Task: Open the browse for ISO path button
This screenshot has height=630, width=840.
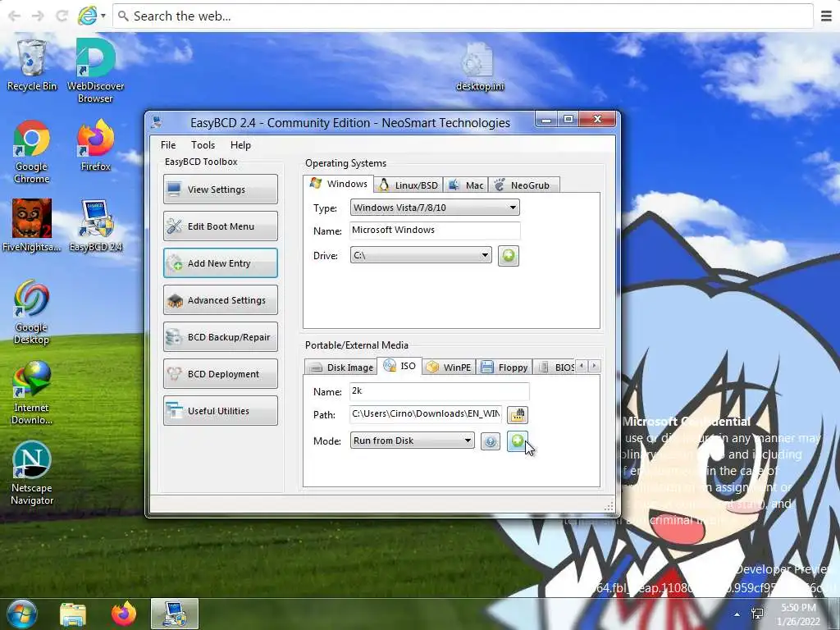Action: (518, 414)
